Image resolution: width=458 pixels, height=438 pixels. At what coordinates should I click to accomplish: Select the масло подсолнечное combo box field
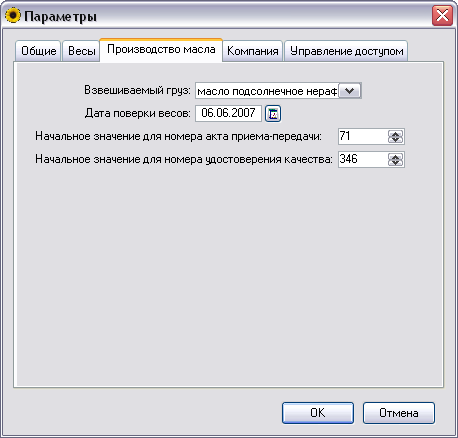click(278, 91)
